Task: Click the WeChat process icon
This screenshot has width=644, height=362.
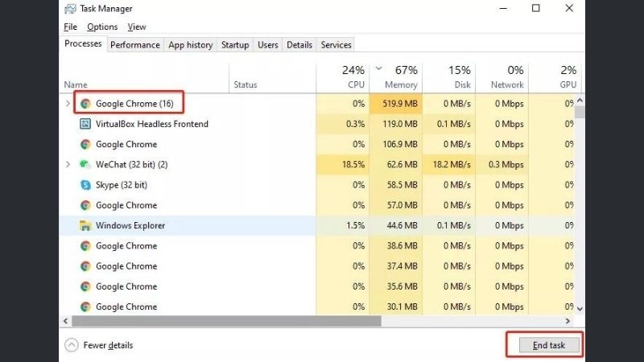Action: [85, 164]
